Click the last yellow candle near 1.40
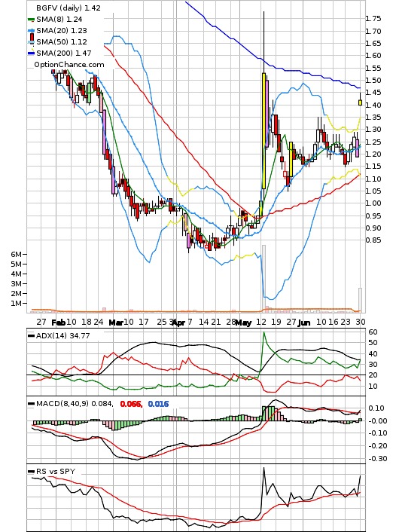 pos(360,102)
